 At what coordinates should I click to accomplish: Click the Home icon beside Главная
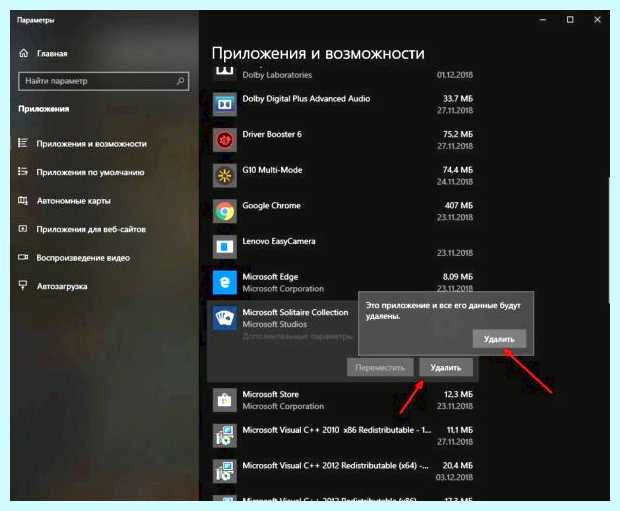coord(24,53)
